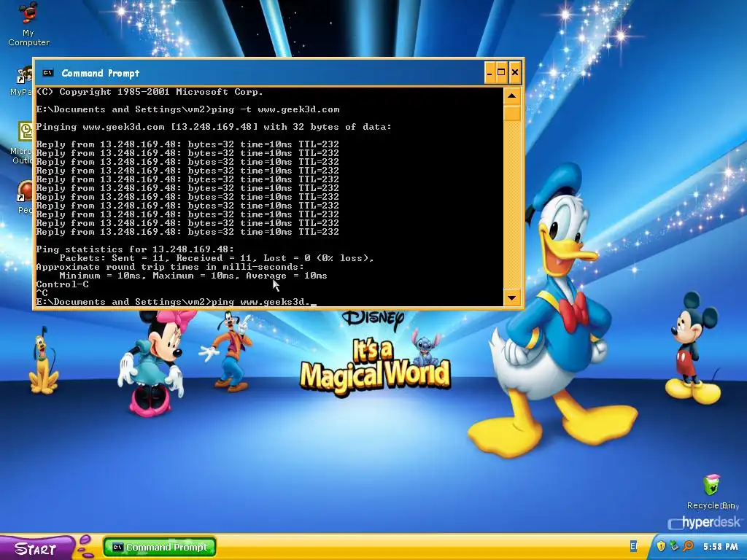Click the orange magnifier tray icon
The height and width of the screenshot is (560, 747).
(x=688, y=546)
